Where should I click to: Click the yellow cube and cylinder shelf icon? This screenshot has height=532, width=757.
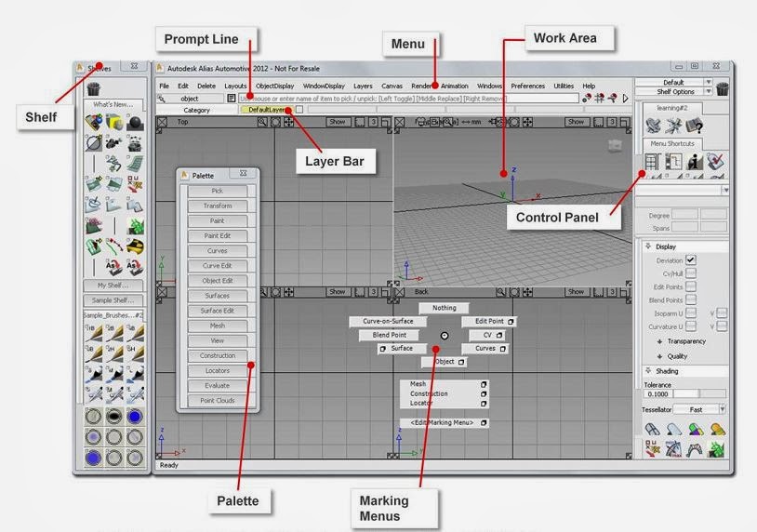tap(114, 123)
